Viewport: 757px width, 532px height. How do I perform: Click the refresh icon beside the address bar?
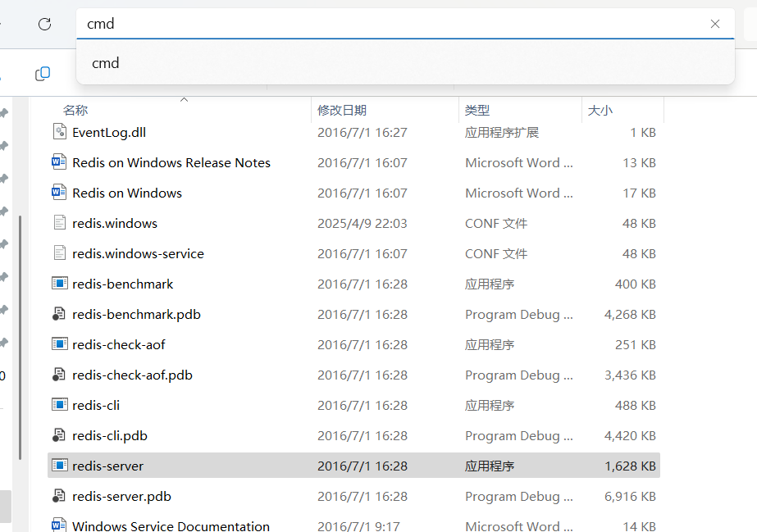tap(44, 24)
